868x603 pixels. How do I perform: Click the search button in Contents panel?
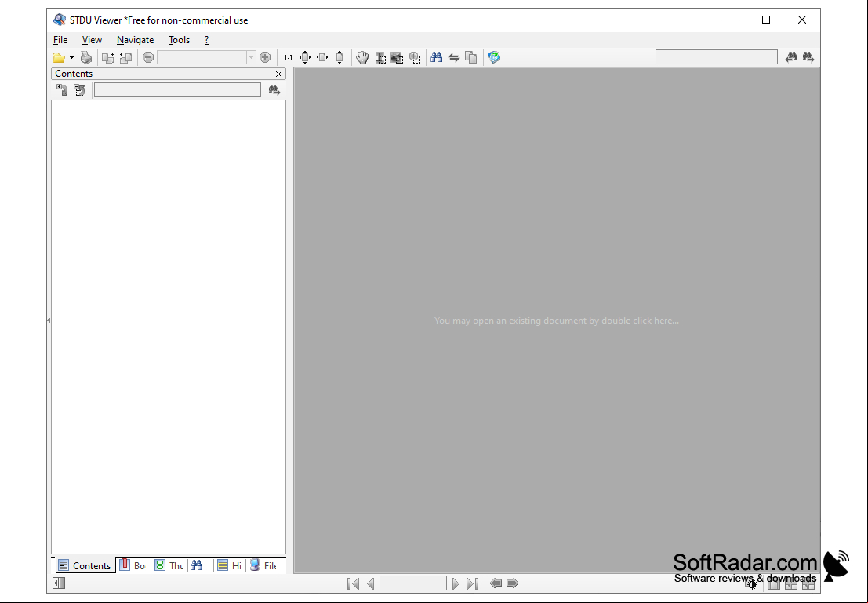click(x=274, y=89)
